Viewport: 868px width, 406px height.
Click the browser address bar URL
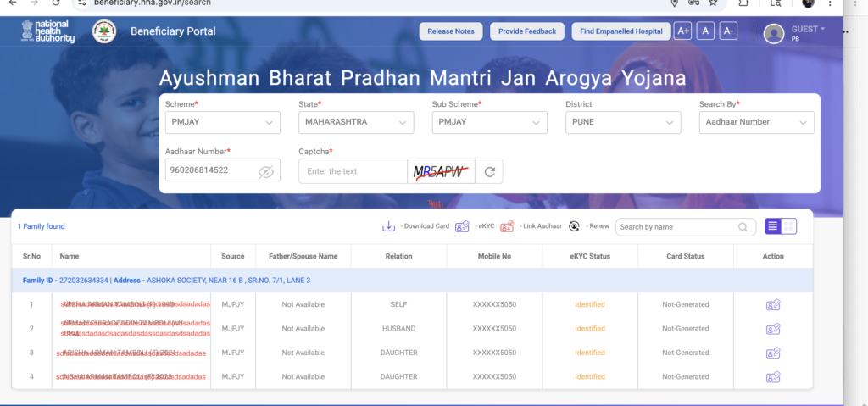tap(153, 3)
